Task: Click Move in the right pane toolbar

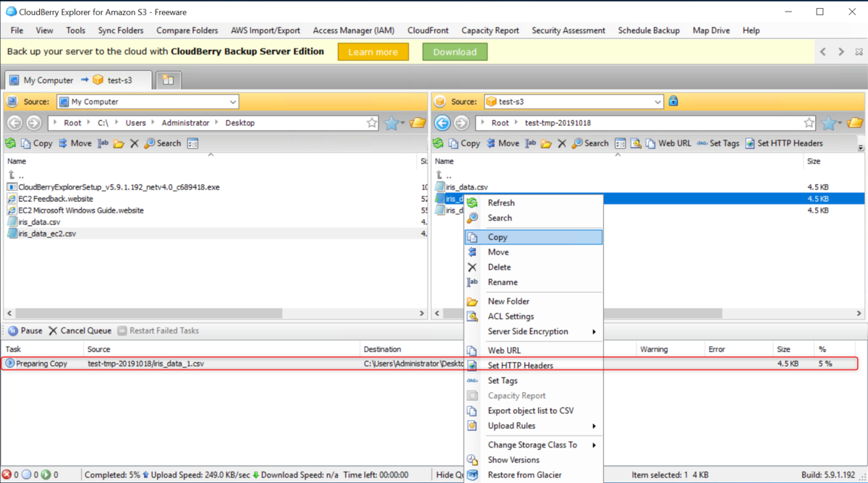Action: [x=502, y=143]
